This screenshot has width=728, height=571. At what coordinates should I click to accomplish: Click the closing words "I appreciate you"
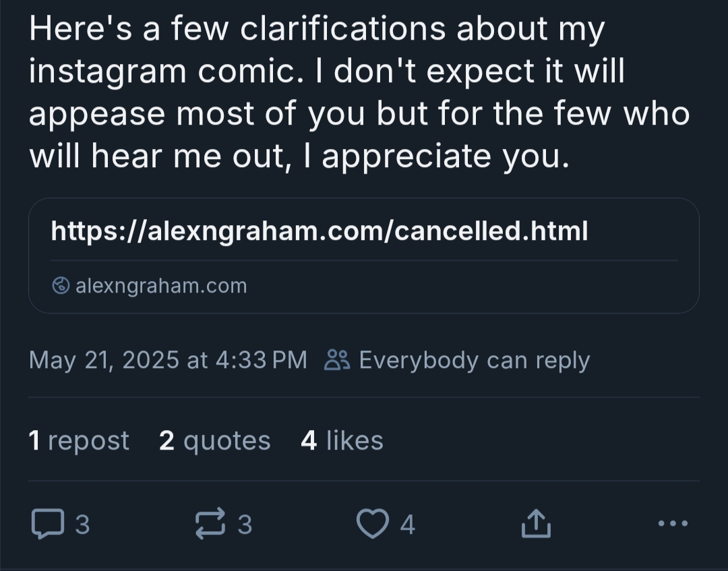pyautogui.click(x=446, y=156)
